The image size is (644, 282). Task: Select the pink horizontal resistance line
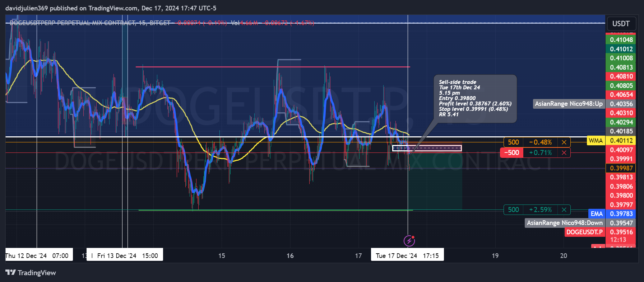pos(273,67)
